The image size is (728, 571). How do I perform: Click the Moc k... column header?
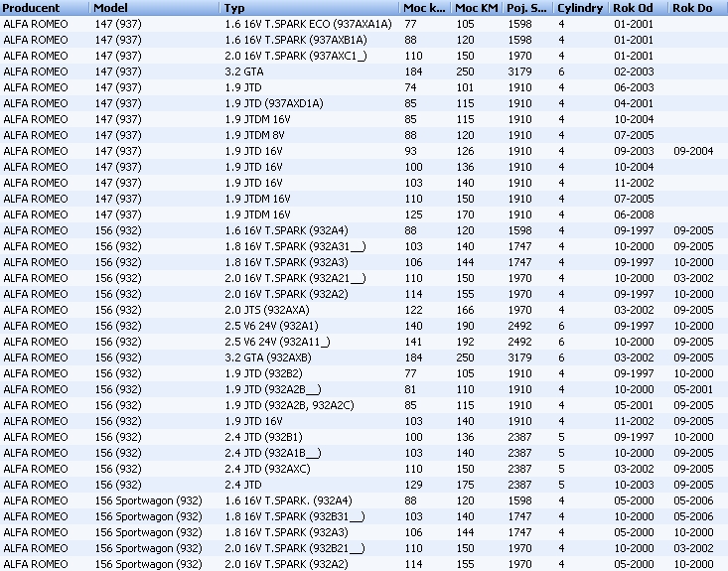pos(425,8)
